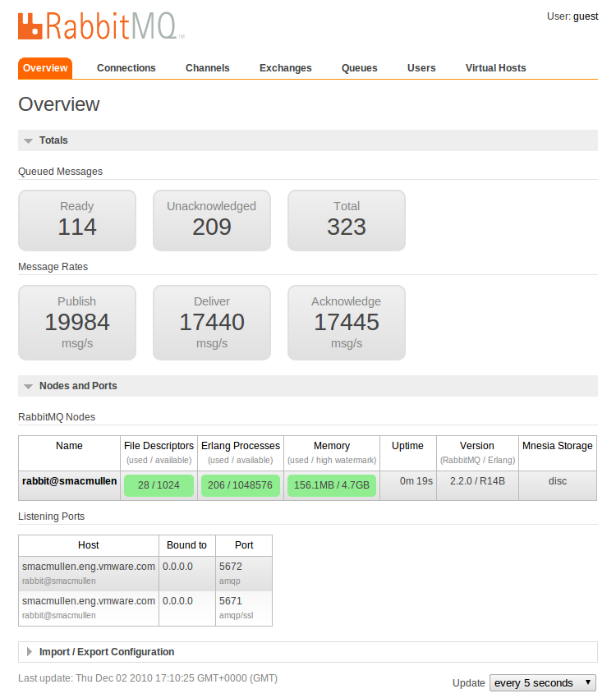Click the disc Mnesia storage cell
Viewport: 616px width, 698px height.
click(x=557, y=485)
